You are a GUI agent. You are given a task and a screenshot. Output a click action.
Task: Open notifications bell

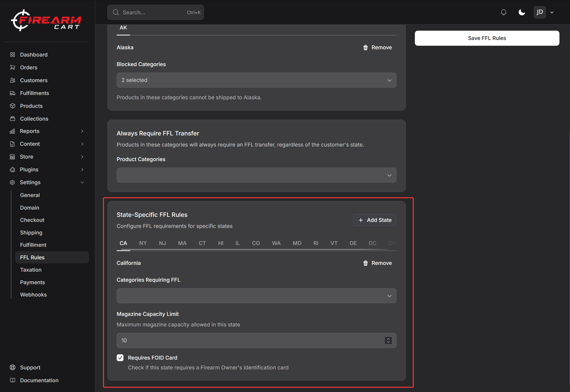click(503, 12)
